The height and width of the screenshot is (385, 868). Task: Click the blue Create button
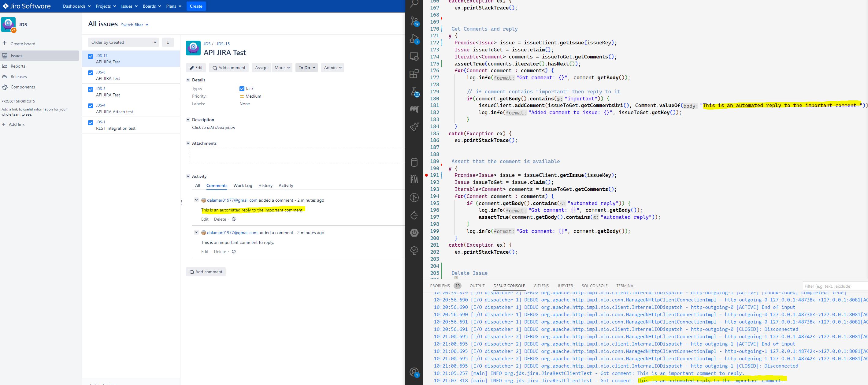pos(196,6)
